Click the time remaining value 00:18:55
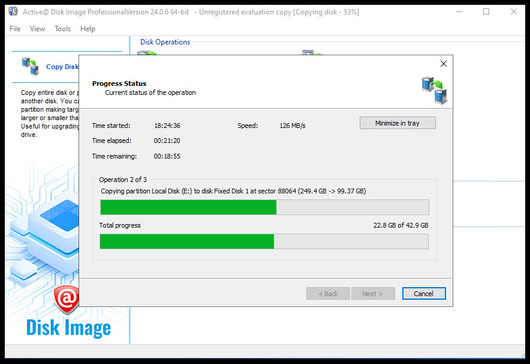 coord(167,156)
